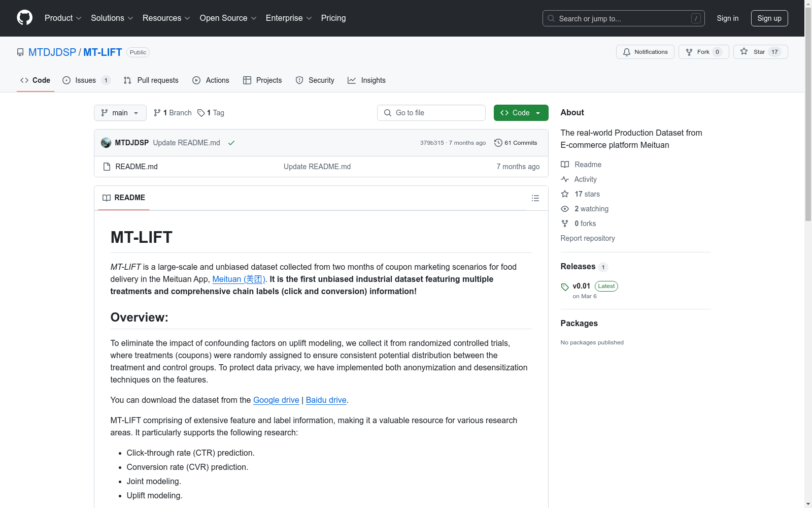
Task: Click the GitHub logo icon
Action: (24, 18)
